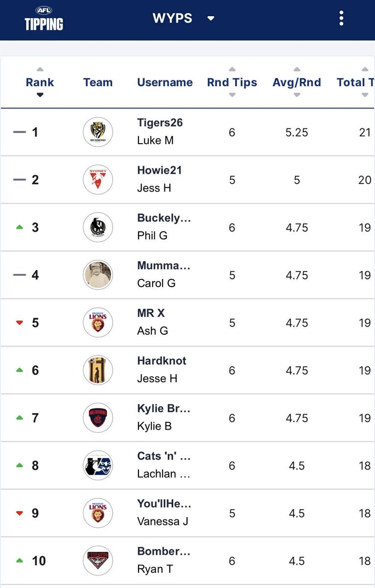Open Tigers26 tipster profile link

[160, 122]
